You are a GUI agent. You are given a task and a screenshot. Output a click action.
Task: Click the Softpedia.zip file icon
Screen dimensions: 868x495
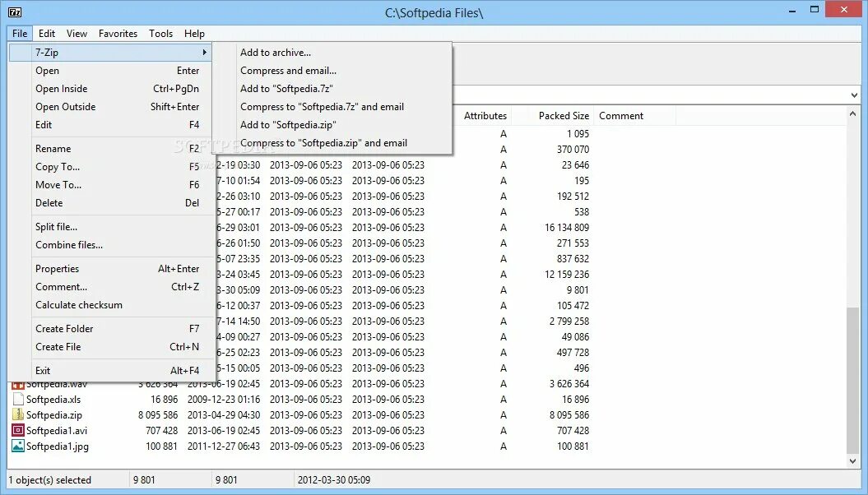18,414
